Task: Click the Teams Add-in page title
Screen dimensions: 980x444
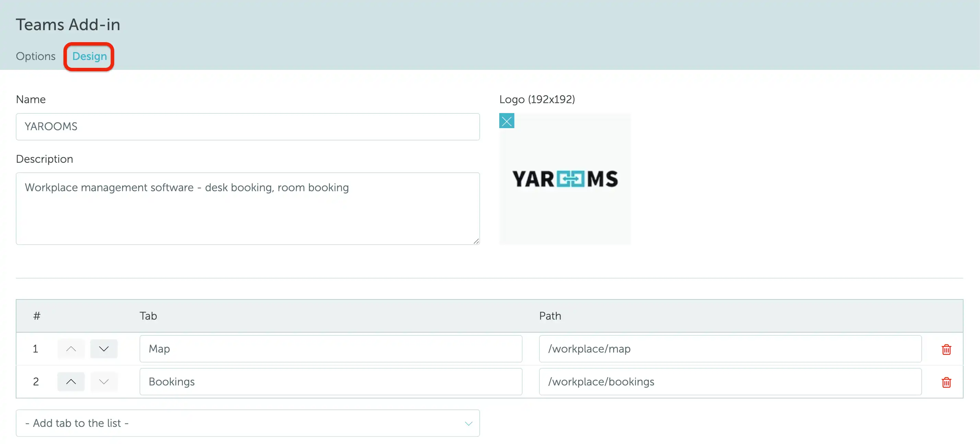Action: pyautogui.click(x=68, y=25)
